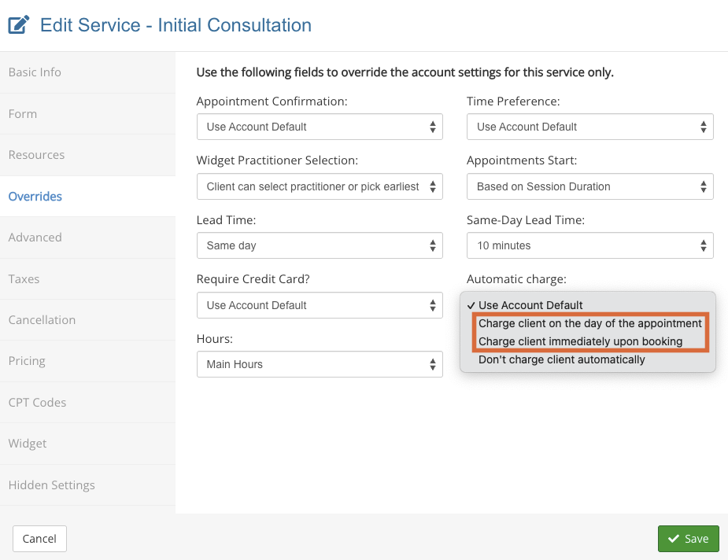Open the Same-Day Lead Time dropdown
The height and width of the screenshot is (560, 728).
pyautogui.click(x=589, y=245)
